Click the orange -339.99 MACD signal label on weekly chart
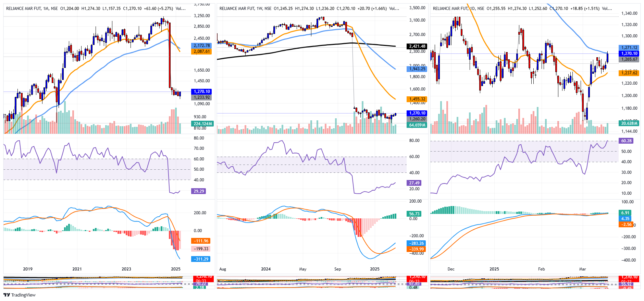The height and width of the screenshot is (301, 644). (416, 249)
